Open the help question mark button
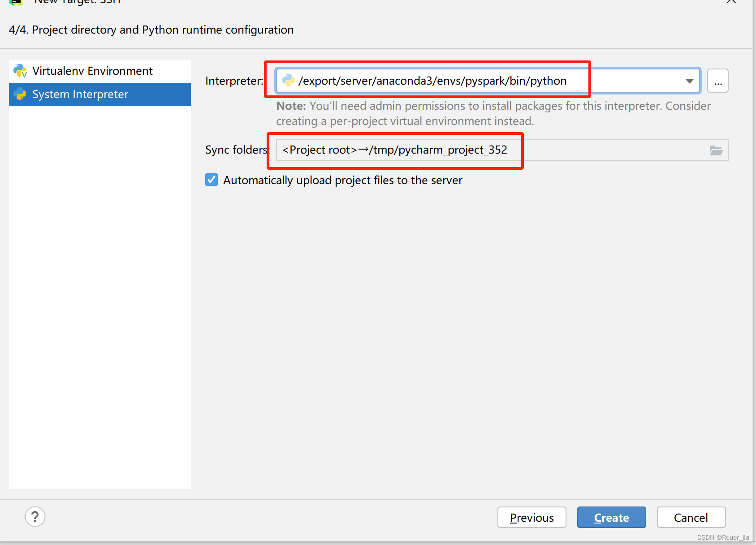 (x=35, y=517)
